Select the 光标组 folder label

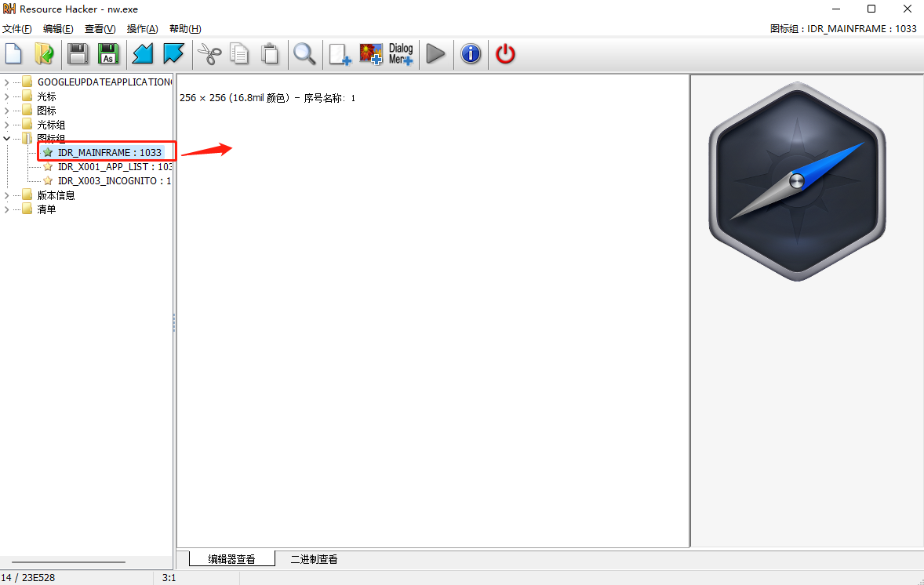click(51, 125)
